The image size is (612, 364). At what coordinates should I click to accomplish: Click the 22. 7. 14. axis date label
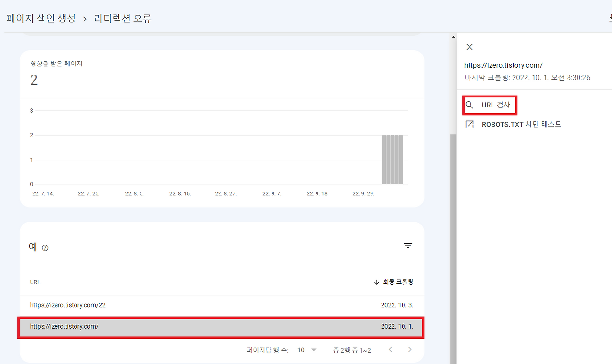click(x=43, y=194)
